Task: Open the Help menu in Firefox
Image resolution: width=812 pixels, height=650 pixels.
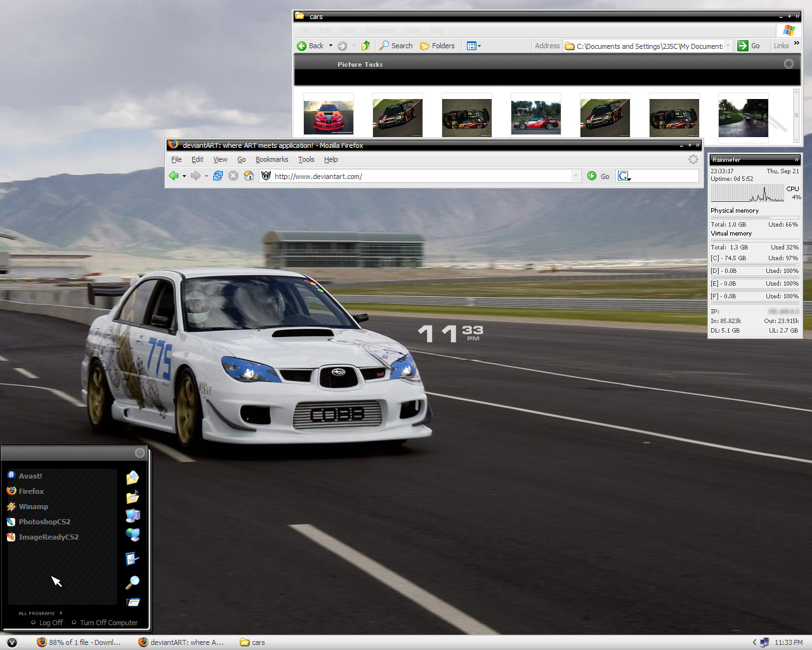Action: click(331, 159)
